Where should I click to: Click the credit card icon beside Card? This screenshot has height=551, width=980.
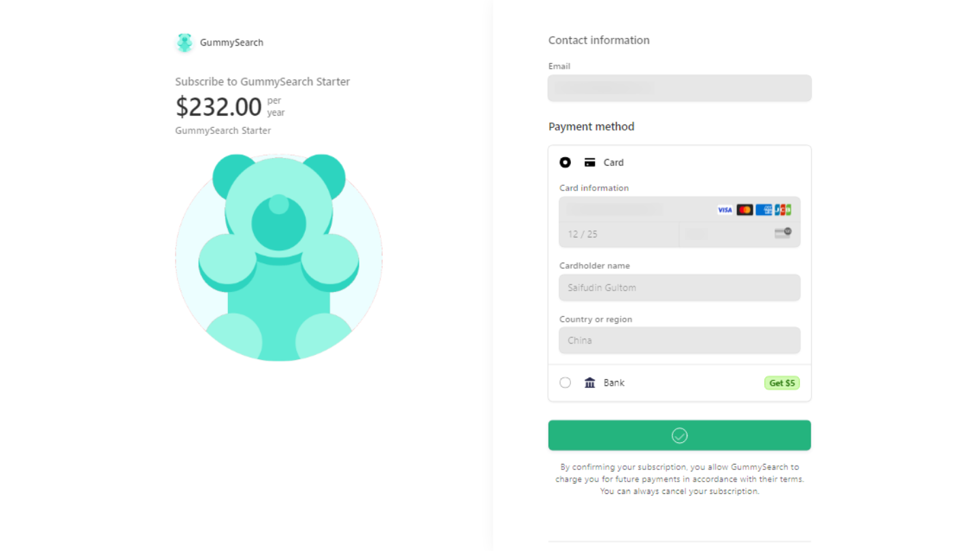590,163
